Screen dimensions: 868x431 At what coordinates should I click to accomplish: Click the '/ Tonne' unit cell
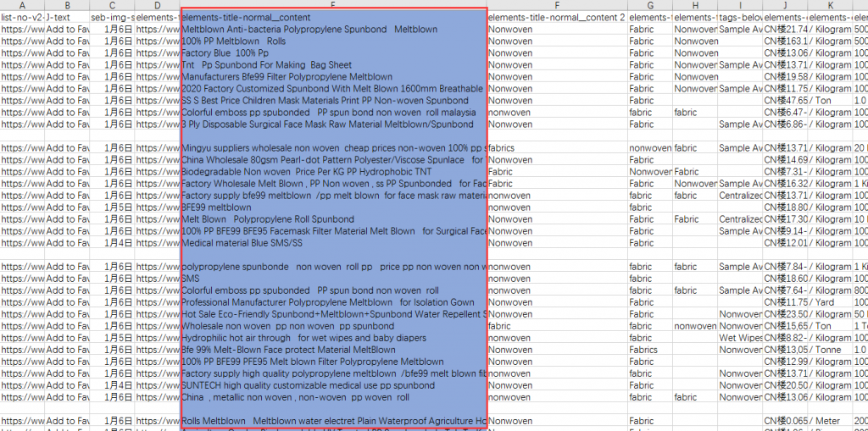pos(830,351)
